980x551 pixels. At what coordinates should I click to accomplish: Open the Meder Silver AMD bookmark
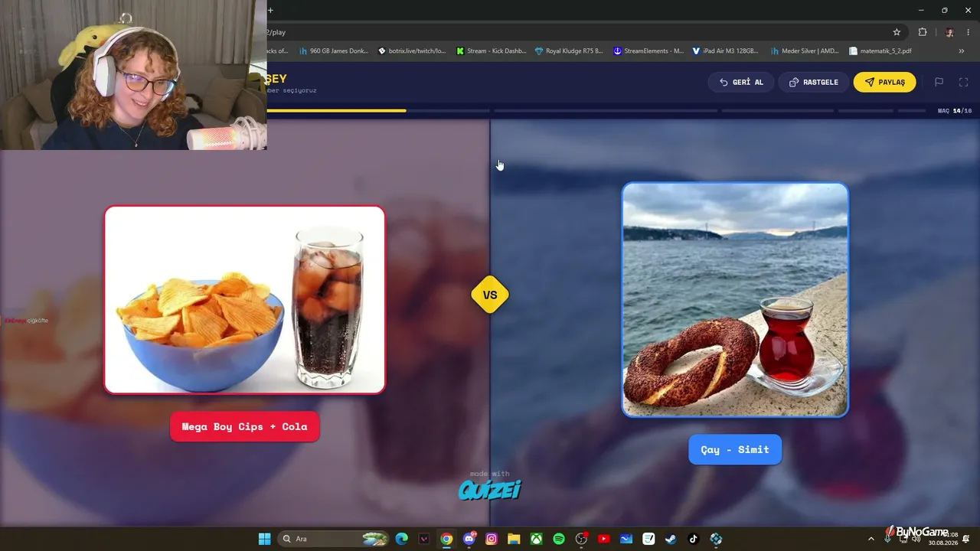tap(805, 51)
